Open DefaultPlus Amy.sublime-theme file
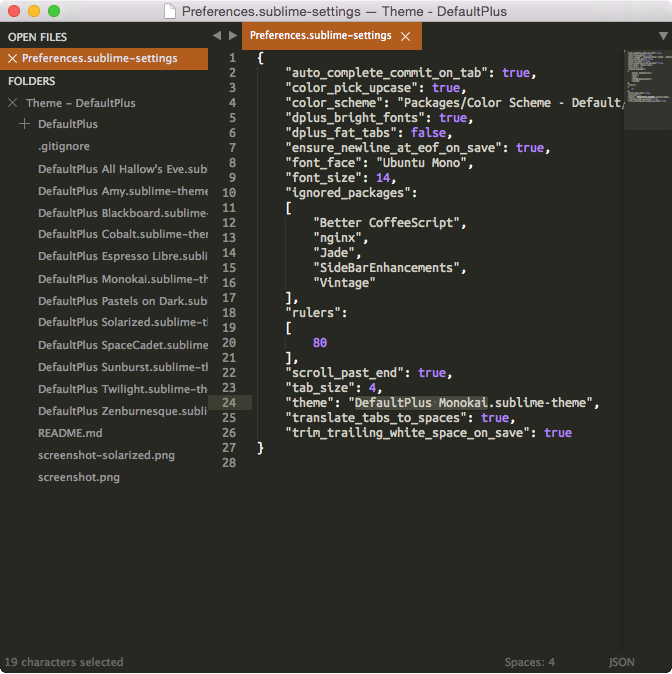The width and height of the screenshot is (672, 674). (123, 191)
